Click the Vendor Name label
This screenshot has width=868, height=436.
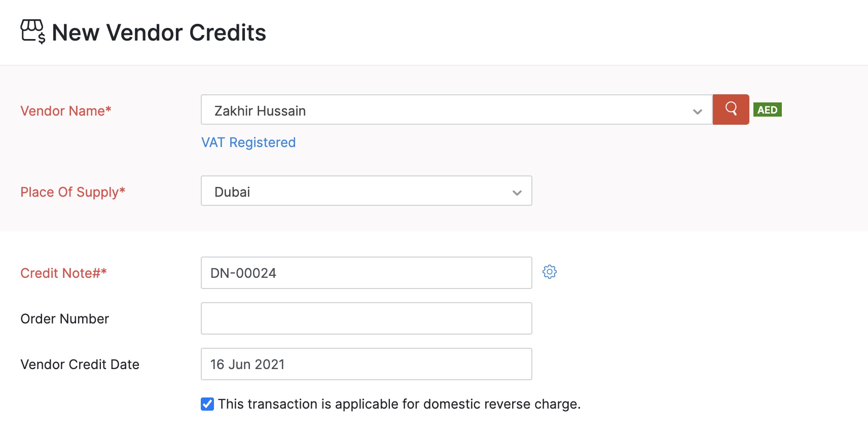point(65,111)
